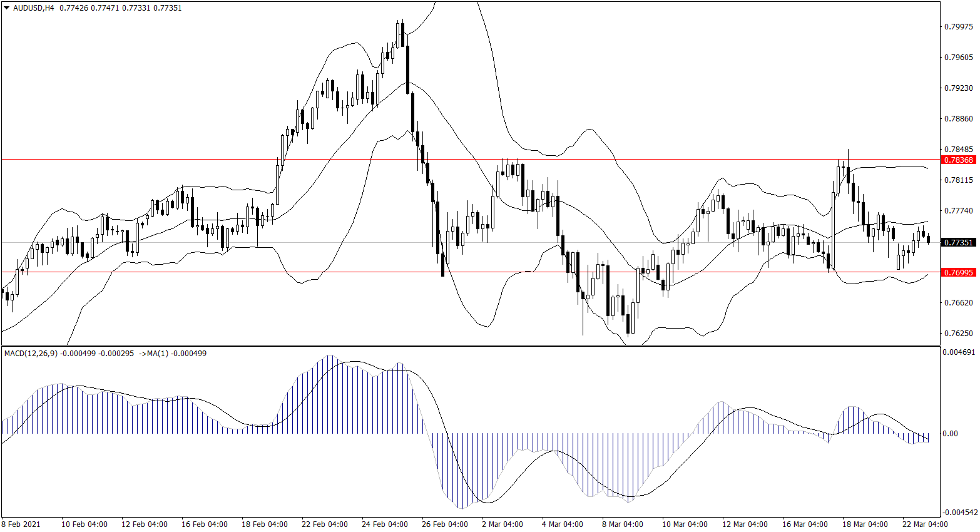This screenshot has width=980, height=532.
Task: Click the MACD 0.00 zero level label
Action: [950, 434]
